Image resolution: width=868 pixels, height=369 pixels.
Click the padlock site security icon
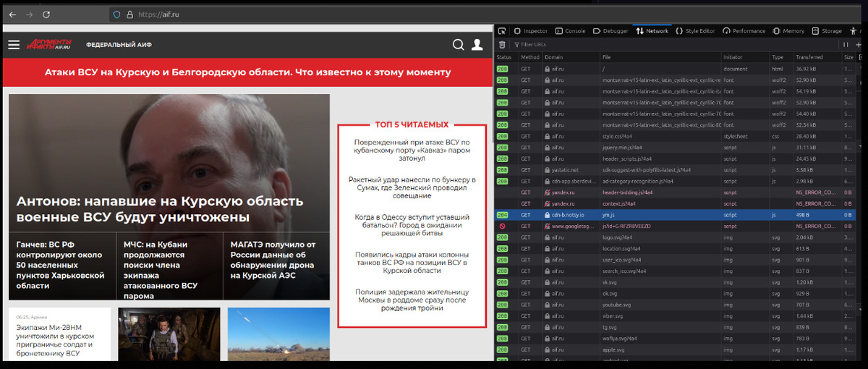tap(129, 14)
